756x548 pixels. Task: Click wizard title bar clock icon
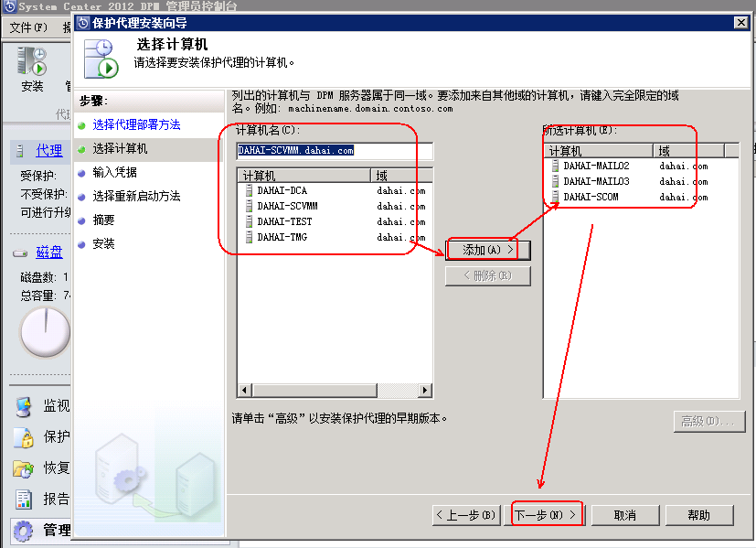coord(84,23)
